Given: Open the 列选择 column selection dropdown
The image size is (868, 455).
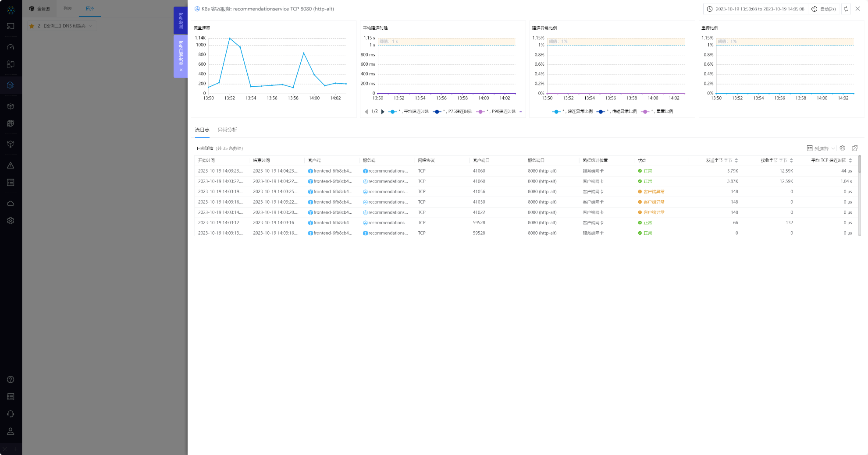Looking at the screenshot, I should [821, 148].
